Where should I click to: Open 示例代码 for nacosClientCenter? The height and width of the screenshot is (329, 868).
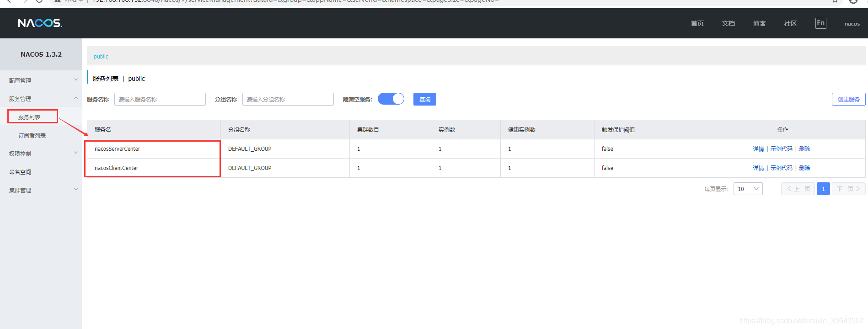[781, 168]
